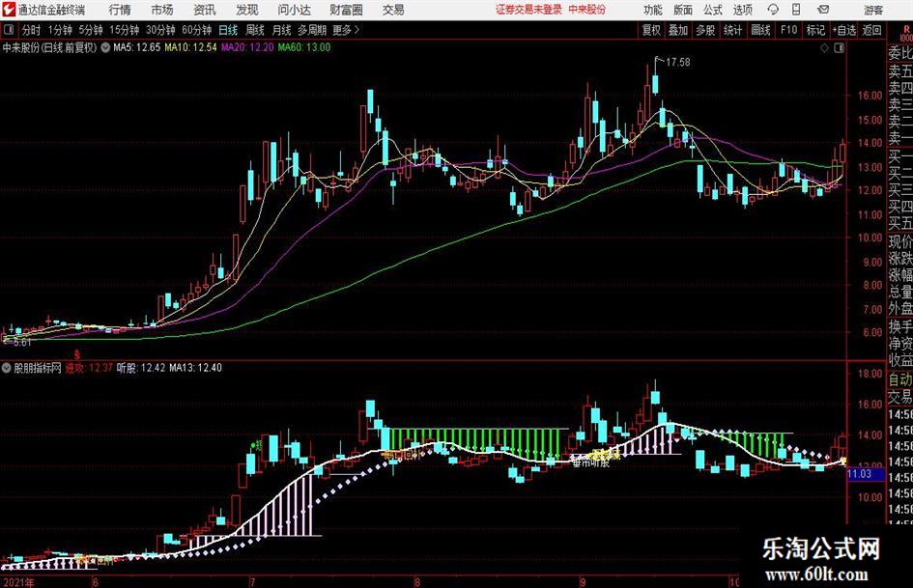Switch to the 5分钟 period tab
Image resolution: width=913 pixels, height=588 pixels.
[90, 30]
